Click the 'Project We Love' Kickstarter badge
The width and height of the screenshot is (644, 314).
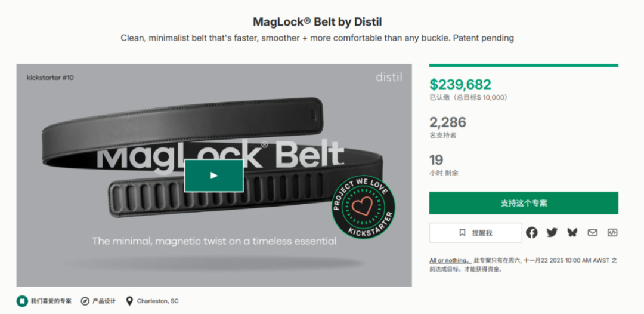pos(363,207)
